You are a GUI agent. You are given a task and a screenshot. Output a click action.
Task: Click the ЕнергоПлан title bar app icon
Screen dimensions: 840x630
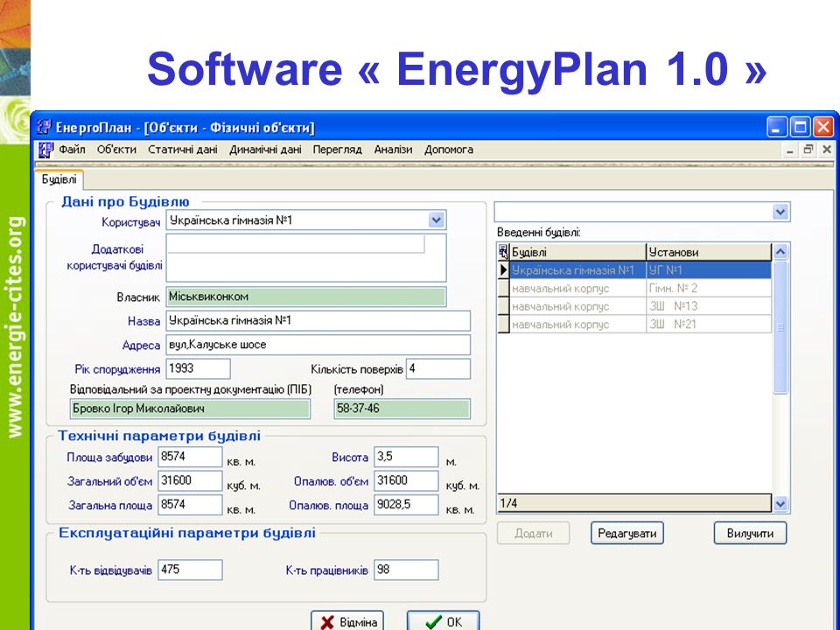[44, 128]
